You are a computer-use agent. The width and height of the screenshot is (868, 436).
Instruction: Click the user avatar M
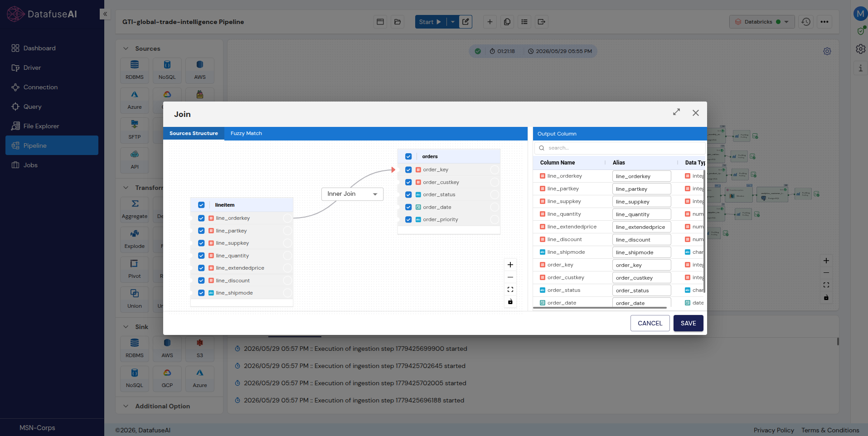point(860,14)
